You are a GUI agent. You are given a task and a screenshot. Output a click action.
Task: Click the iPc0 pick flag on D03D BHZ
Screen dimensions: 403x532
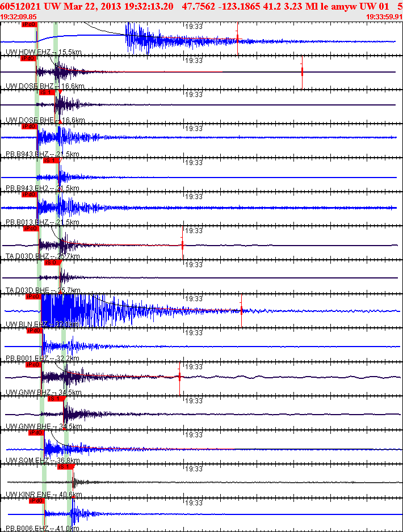pyautogui.click(x=31, y=229)
